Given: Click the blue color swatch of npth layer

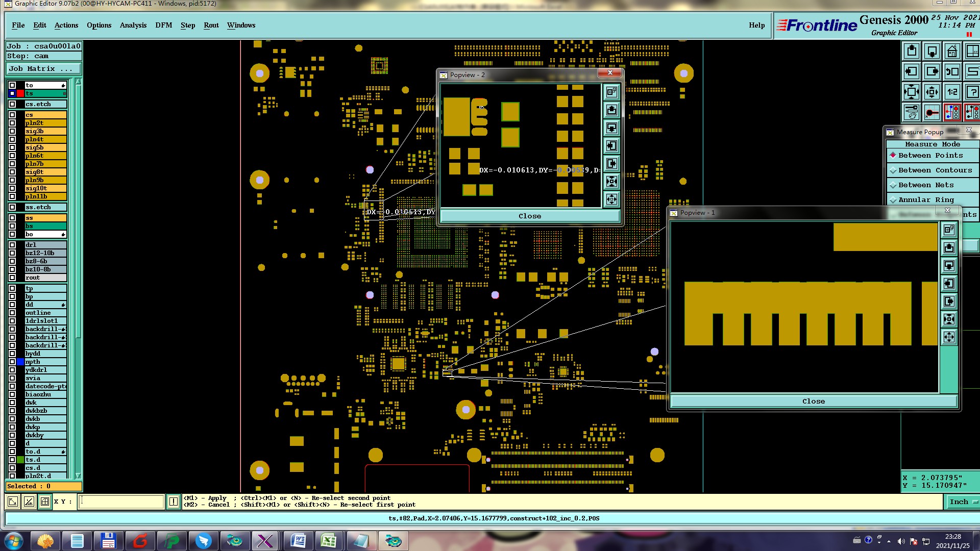Looking at the screenshot, I should 20,362.
